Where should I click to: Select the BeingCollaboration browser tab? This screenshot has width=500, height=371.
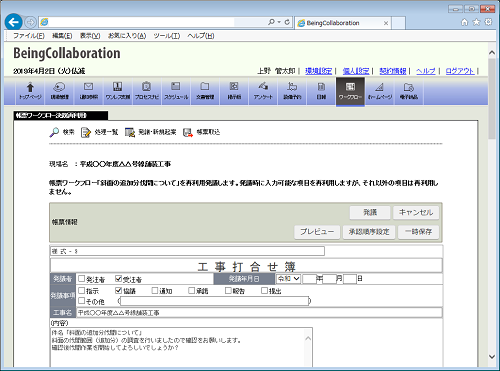343,23
